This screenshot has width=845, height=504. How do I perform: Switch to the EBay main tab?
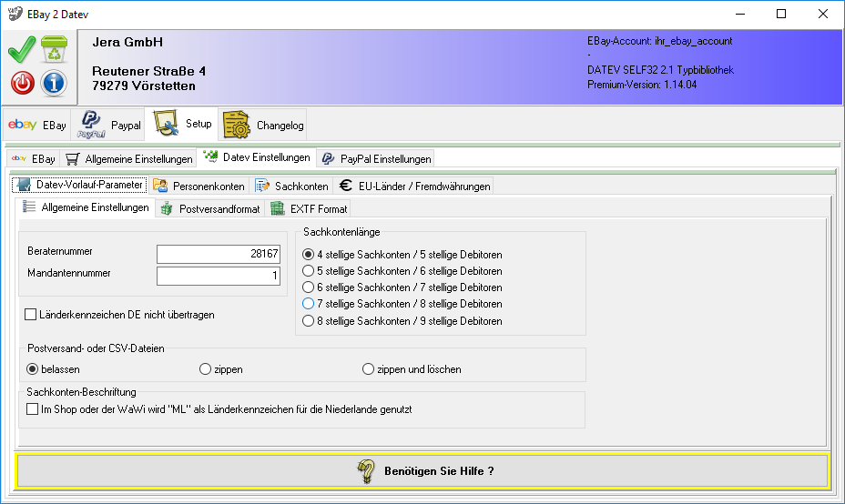click(38, 125)
